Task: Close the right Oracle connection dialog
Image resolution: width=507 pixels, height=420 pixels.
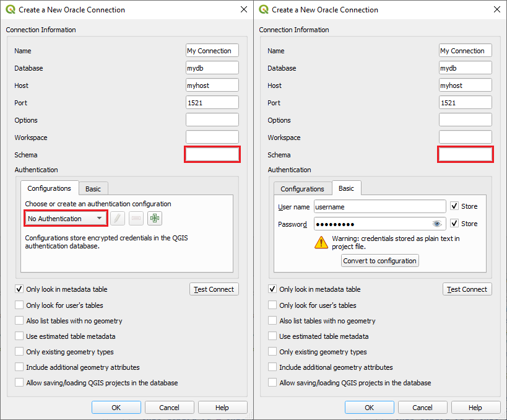Action: (x=497, y=9)
